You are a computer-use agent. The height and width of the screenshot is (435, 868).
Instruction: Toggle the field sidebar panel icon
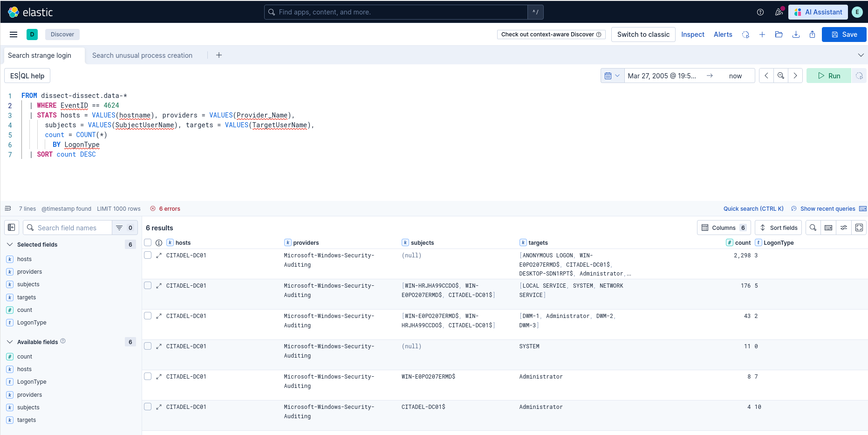(x=12, y=228)
